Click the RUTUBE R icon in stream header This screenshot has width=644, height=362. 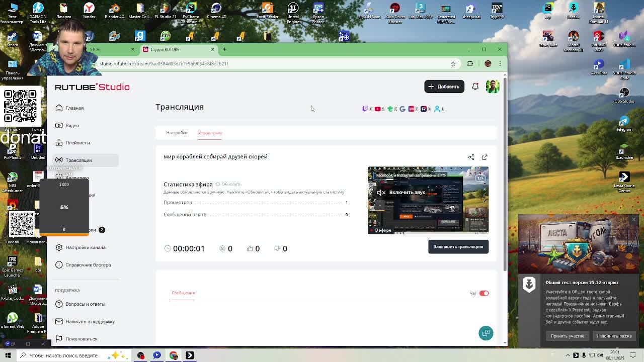pos(423,109)
